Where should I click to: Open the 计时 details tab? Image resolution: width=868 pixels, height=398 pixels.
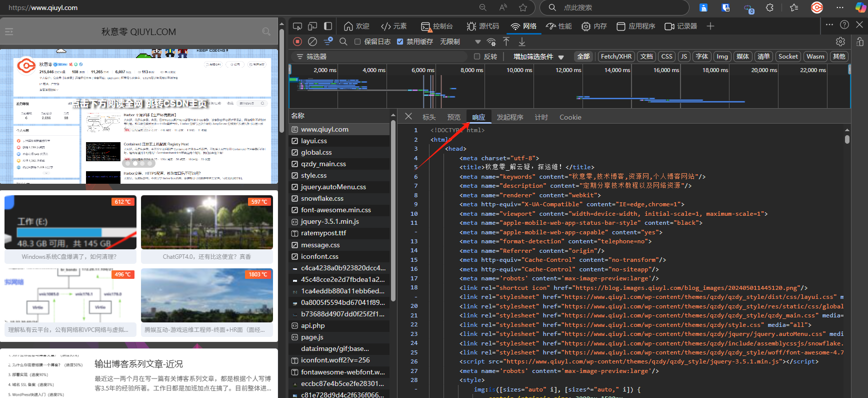[x=541, y=117]
